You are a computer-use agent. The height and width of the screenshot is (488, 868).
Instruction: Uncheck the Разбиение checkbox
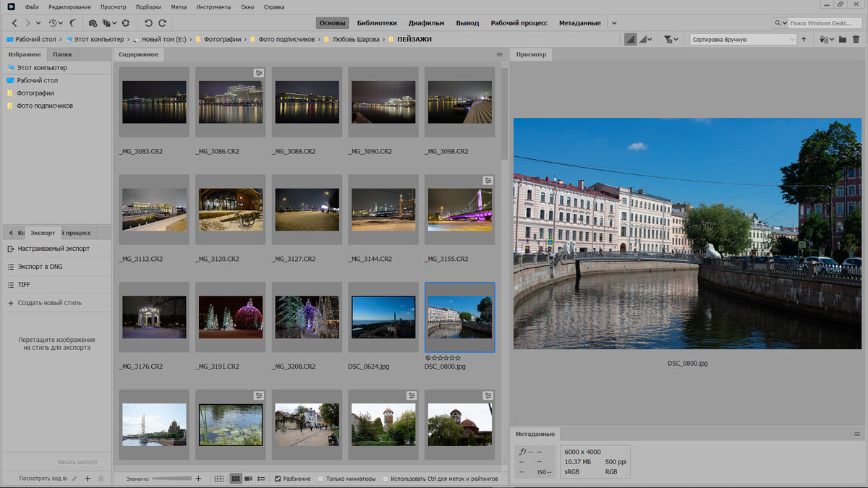pyautogui.click(x=278, y=479)
